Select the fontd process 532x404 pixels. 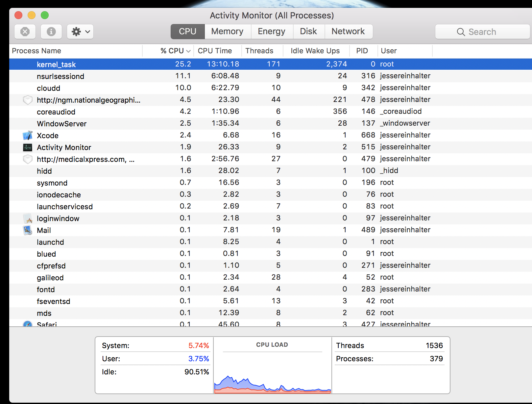pyautogui.click(x=270, y=289)
